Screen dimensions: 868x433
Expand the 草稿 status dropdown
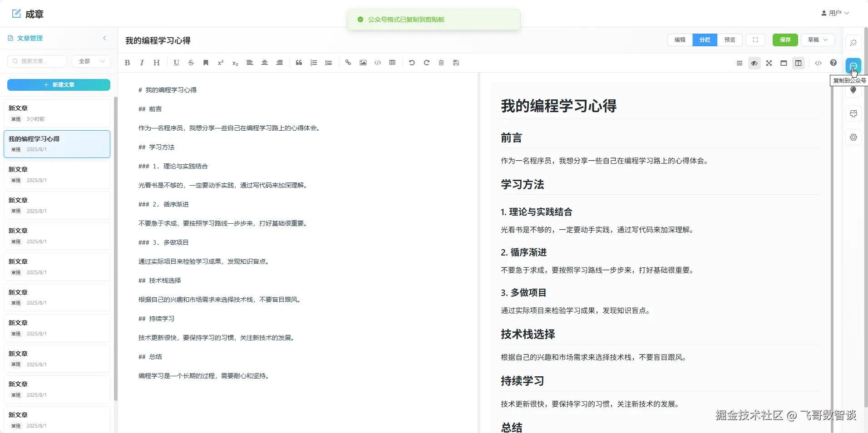818,40
